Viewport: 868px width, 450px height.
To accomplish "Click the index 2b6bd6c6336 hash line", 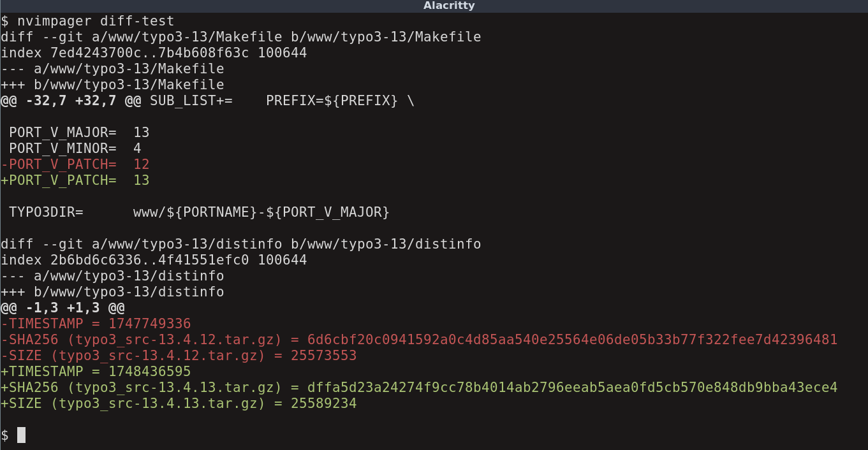I will pos(154,260).
